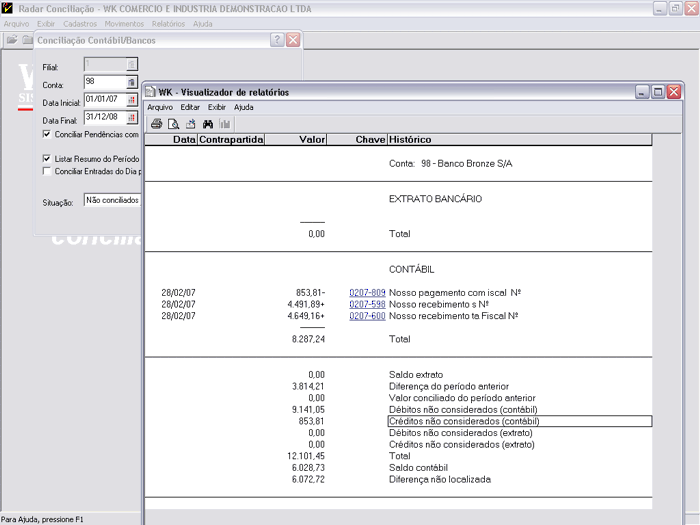Viewport: 700px width, 525px height.
Task: Open Arquivo menu in report viewer
Action: coord(160,107)
